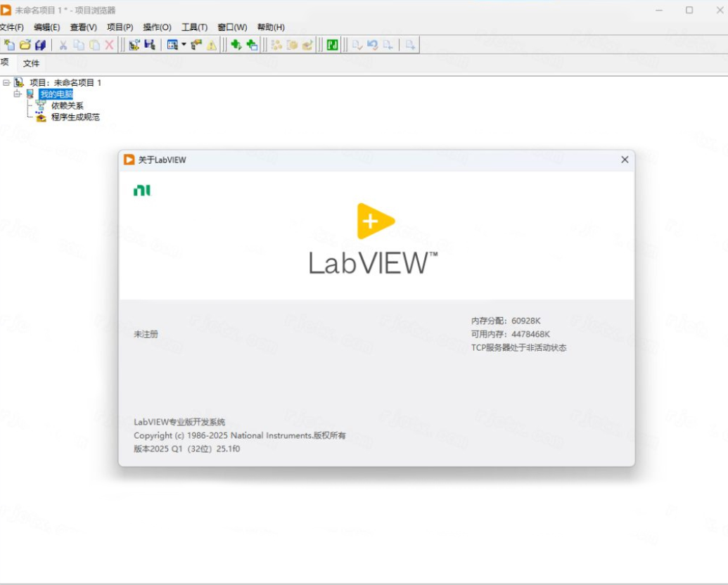Click the Save All toolbar icon
Image resolution: width=728 pixels, height=585 pixels.
point(40,45)
